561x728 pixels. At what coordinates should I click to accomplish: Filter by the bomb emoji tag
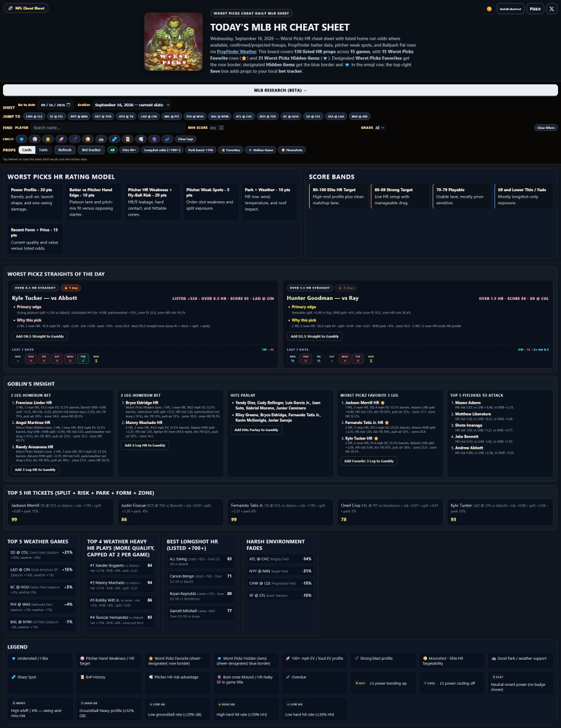pyautogui.click(x=74, y=139)
